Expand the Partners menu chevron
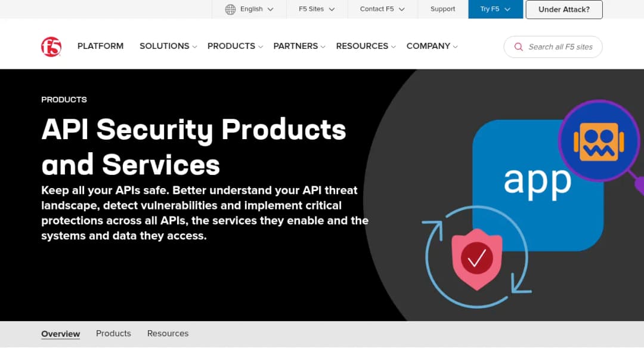 click(x=323, y=47)
